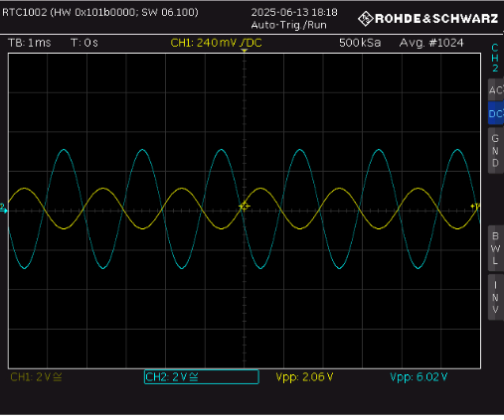Click the trigger crosshair at screen center
Viewport: 504px width, 420px height.
pyautogui.click(x=245, y=207)
